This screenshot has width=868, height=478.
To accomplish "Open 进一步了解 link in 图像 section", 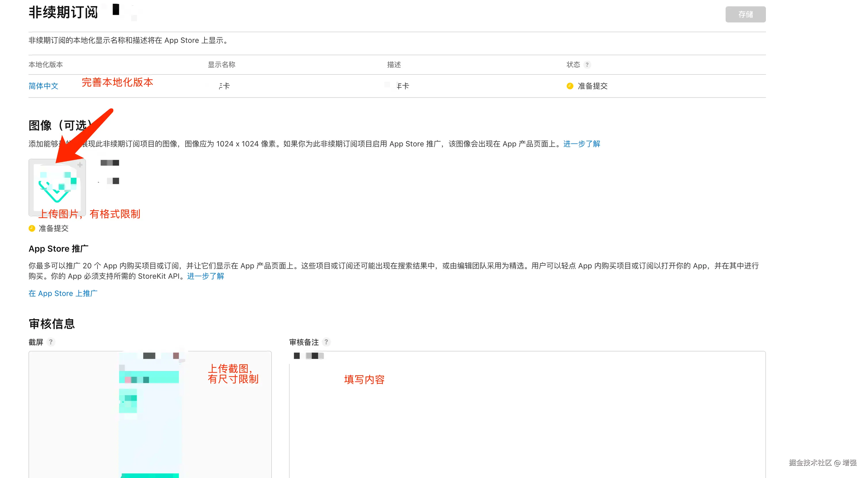I will point(581,144).
